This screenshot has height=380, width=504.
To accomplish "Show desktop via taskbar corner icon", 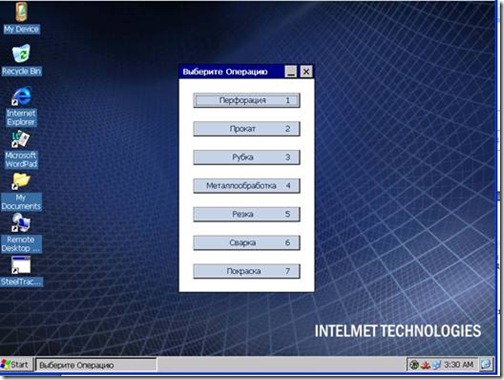I will 486,364.
